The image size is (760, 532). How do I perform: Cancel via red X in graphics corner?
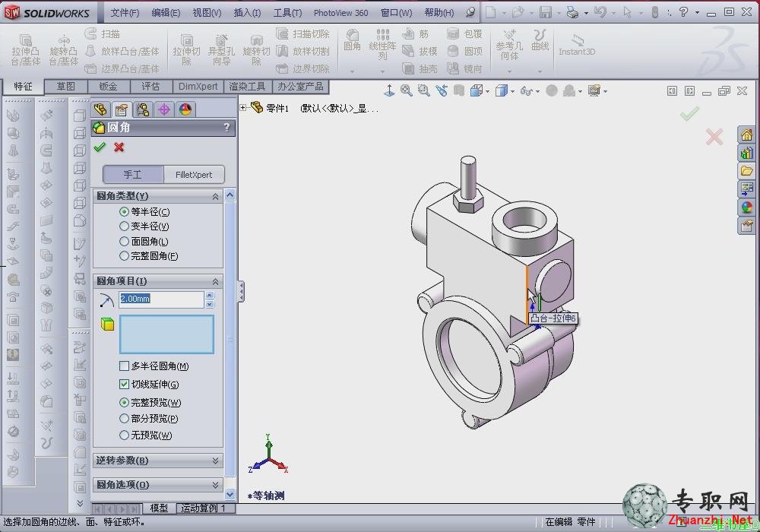714,137
